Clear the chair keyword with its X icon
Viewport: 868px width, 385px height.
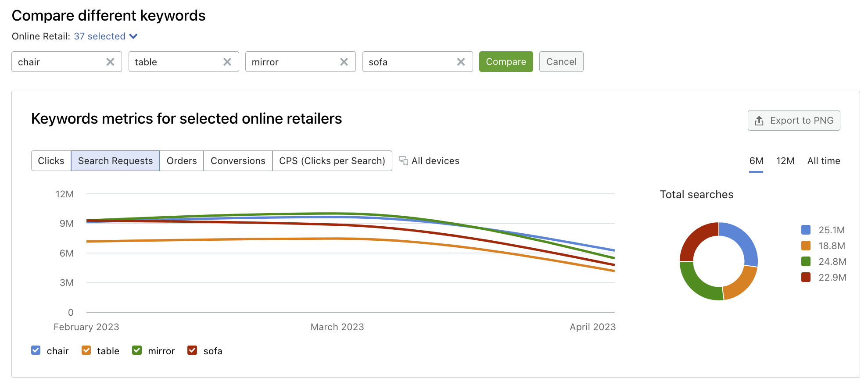pyautogui.click(x=110, y=62)
